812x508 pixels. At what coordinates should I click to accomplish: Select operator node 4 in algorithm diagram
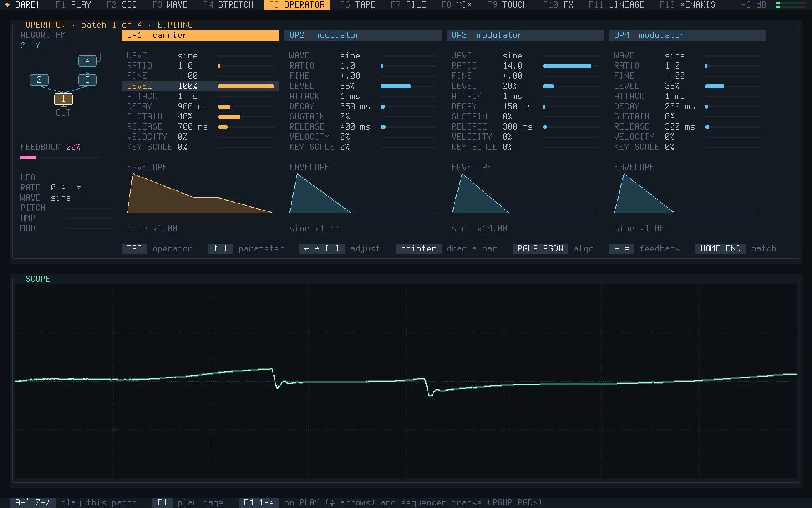pos(88,61)
